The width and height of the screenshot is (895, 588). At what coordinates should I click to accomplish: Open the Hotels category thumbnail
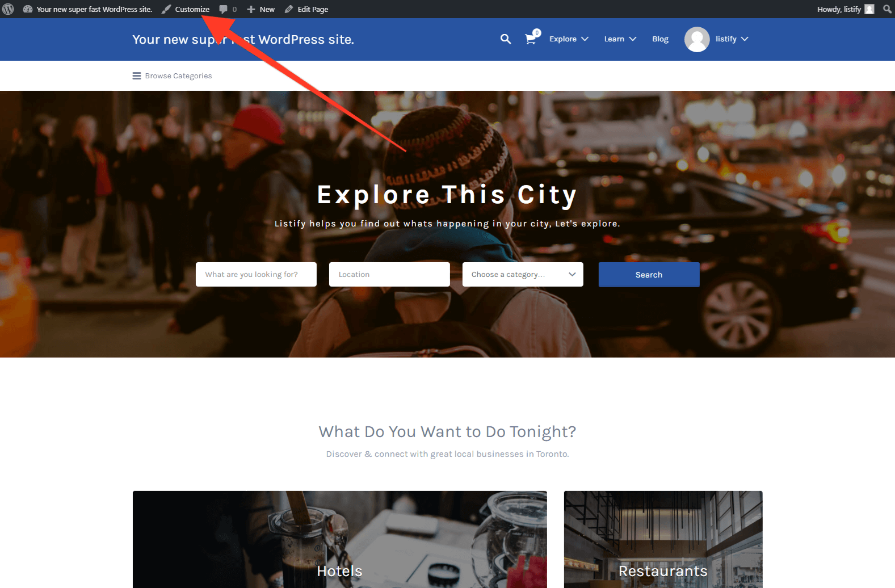coord(340,539)
